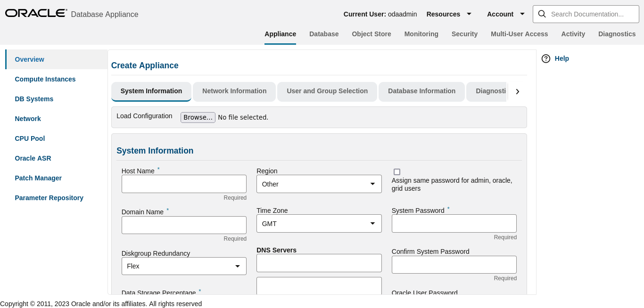
Task: Expand the Account menu
Action: 506,14
